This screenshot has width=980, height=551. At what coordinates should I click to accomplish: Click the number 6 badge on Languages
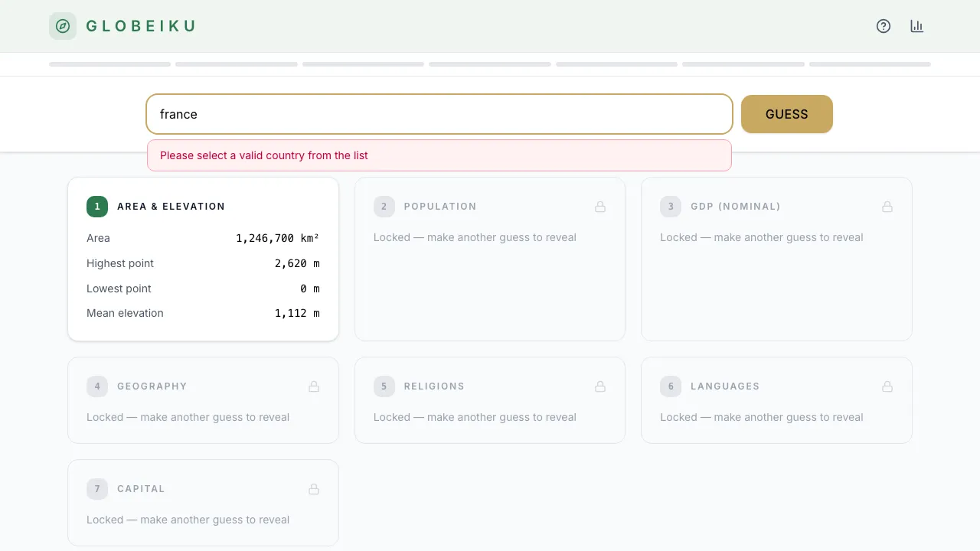[671, 386]
